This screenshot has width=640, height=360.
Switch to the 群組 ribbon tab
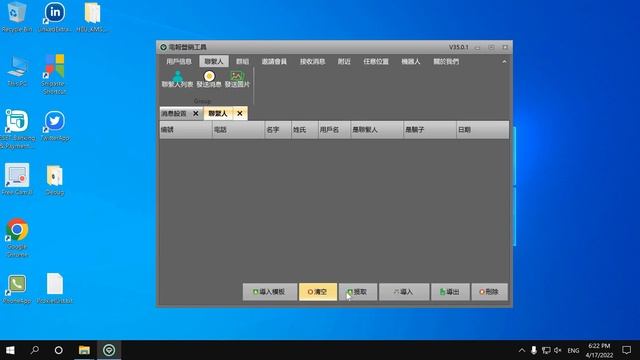242,62
